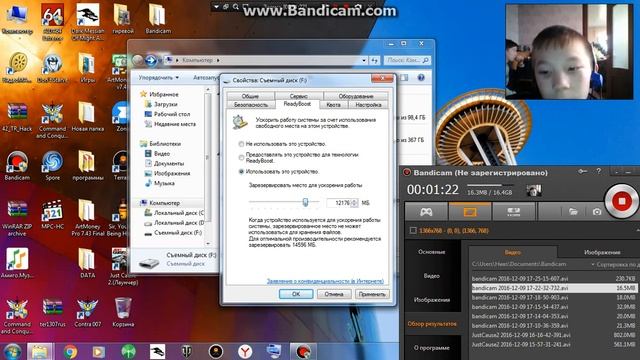Open the Contra 007 desktop shortcut
This screenshot has height=360, width=640.
(88, 312)
